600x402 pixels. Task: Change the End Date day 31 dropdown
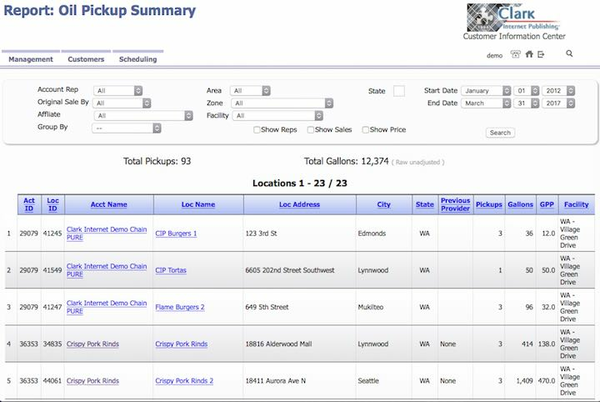(526, 103)
